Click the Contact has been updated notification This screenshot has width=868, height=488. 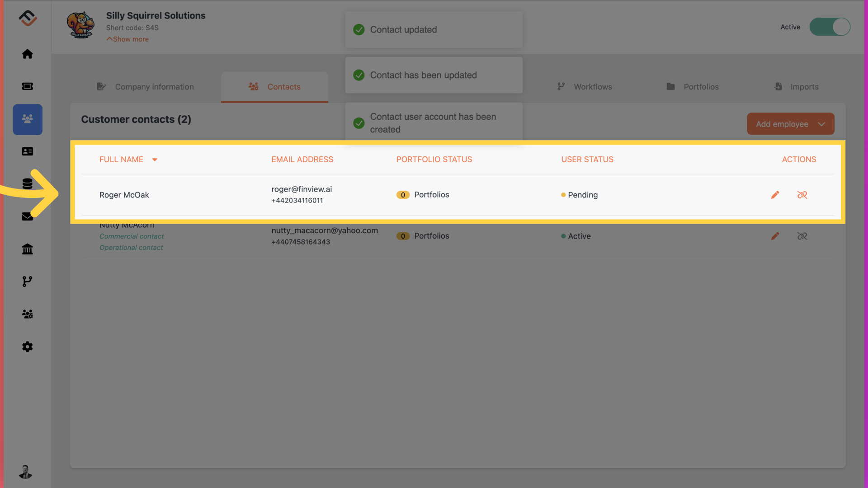click(x=434, y=75)
